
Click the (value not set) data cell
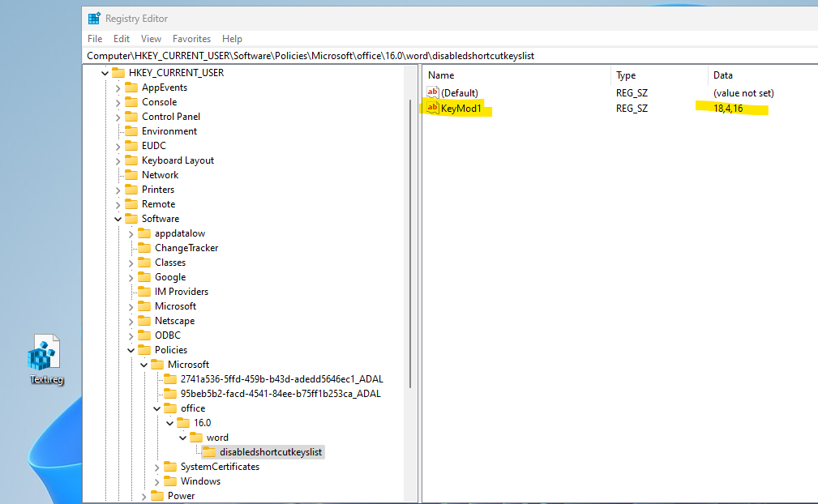click(743, 93)
